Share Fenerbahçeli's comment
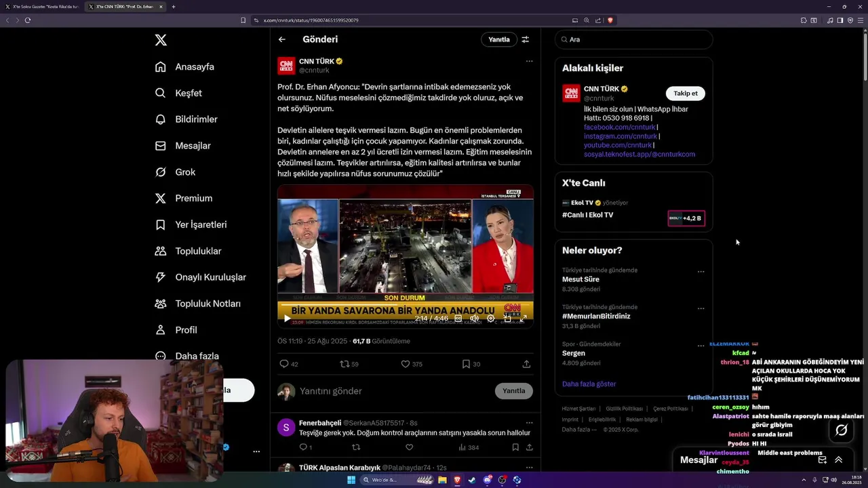The height and width of the screenshot is (488, 868). [x=529, y=447]
